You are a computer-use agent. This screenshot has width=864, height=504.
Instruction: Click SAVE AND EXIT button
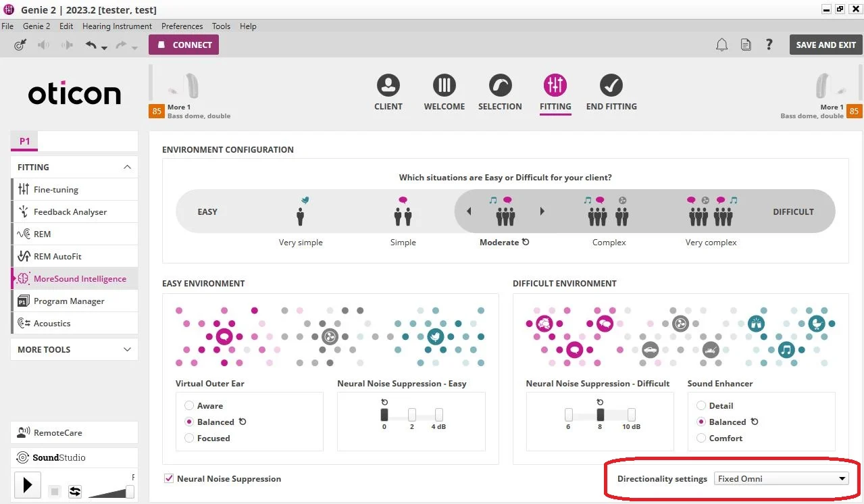(826, 45)
